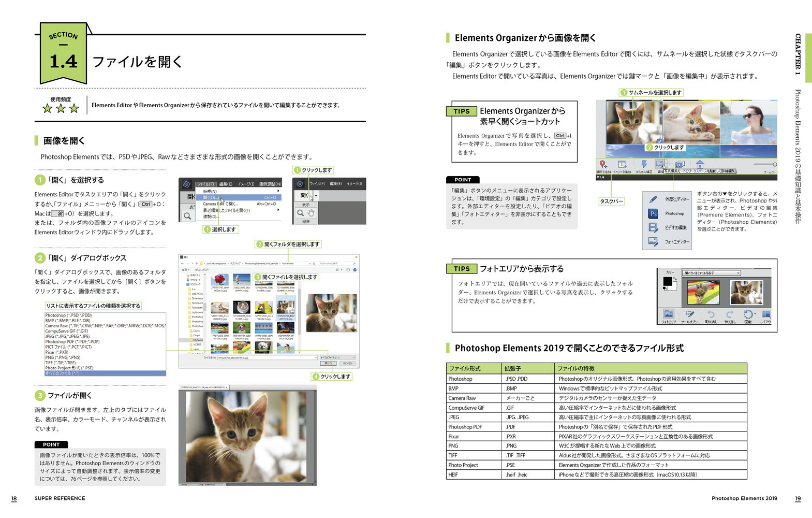Click the Add Event calendar icon
The width and height of the screenshot is (812, 518).
(x=622, y=164)
